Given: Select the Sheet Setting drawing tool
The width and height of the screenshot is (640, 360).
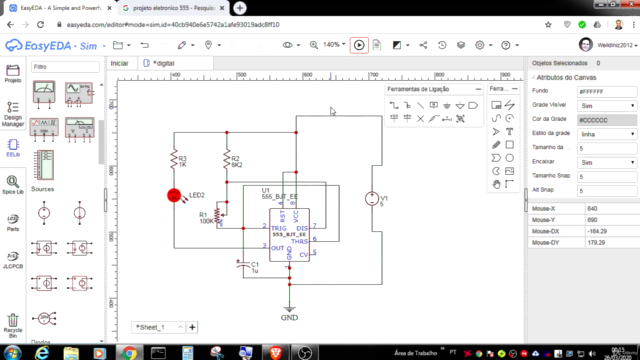Looking at the screenshot, I should pyautogui.click(x=496, y=105).
